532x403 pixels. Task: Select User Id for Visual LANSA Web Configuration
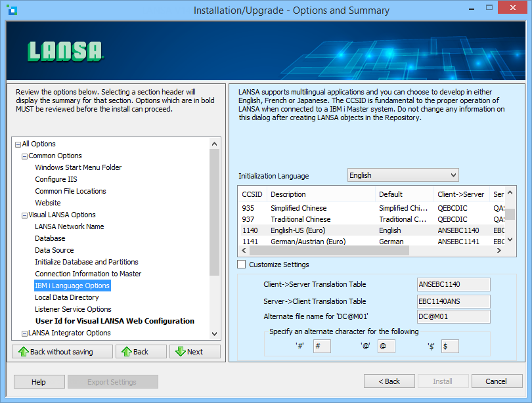click(115, 321)
